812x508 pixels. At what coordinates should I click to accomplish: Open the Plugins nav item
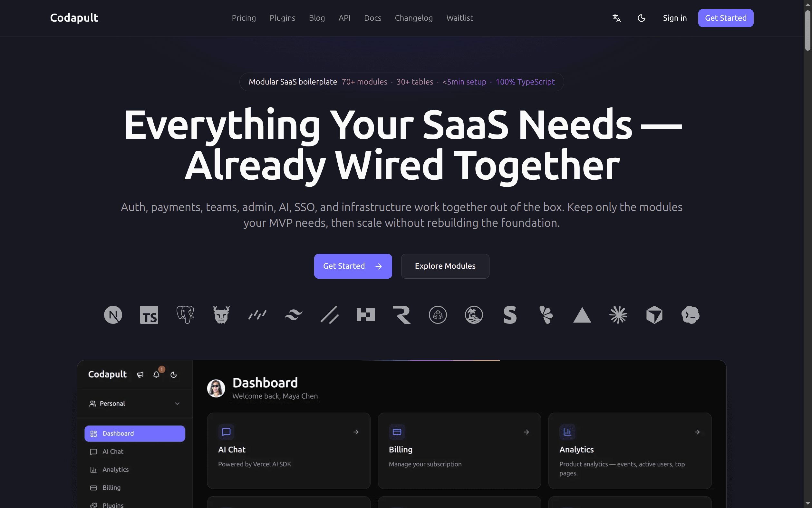coord(283,18)
